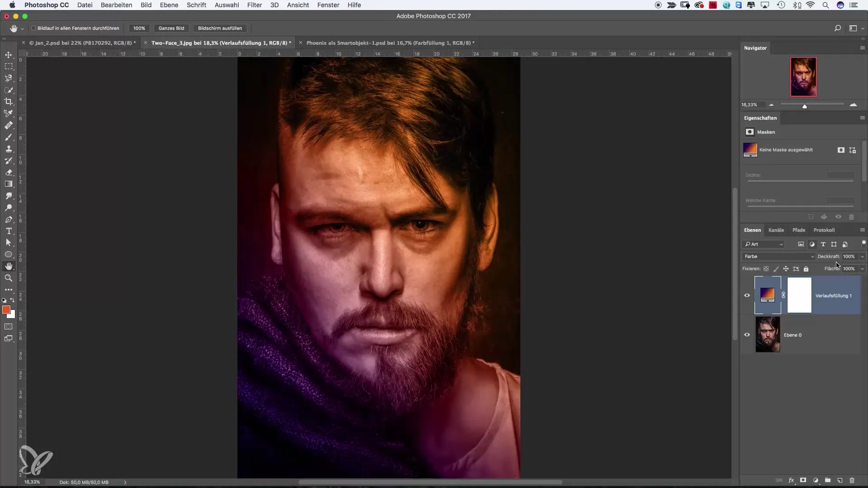Toggle Quick Mask mode
The height and width of the screenshot is (488, 868).
(9, 326)
